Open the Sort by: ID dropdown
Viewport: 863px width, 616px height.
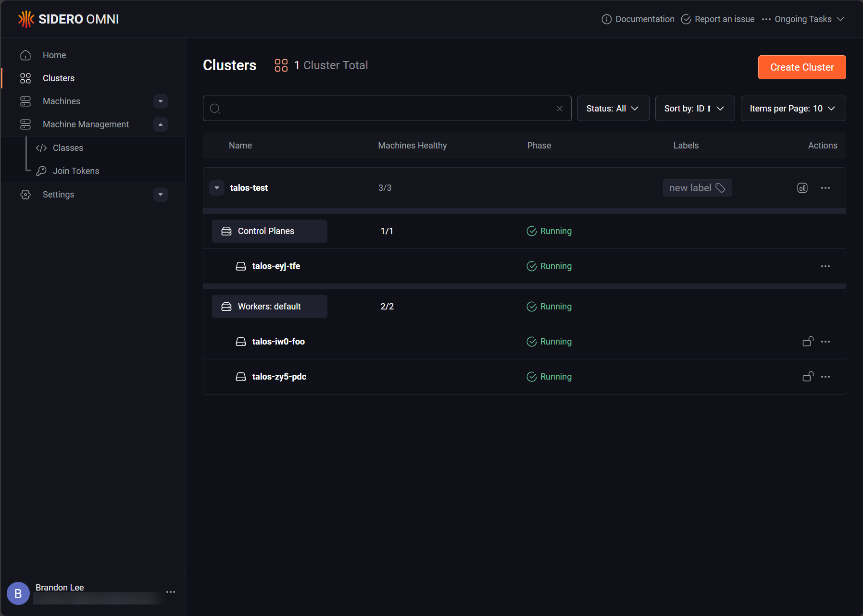[x=695, y=109]
